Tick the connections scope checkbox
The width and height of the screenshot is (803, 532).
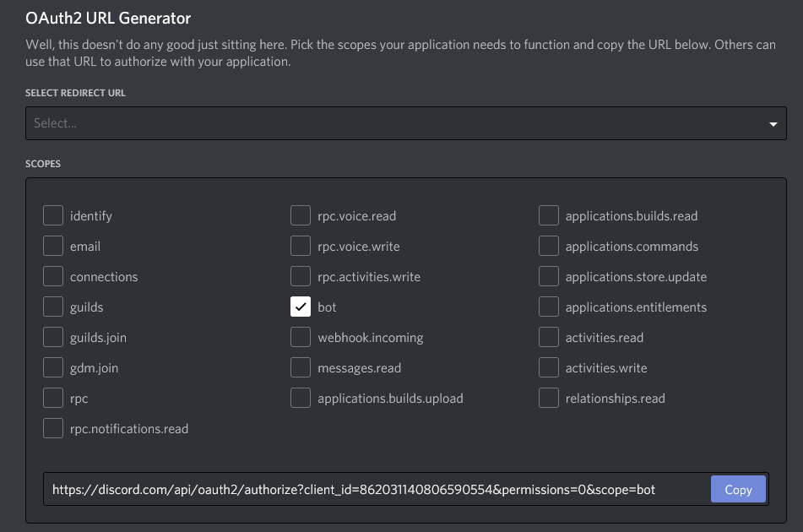pos(53,277)
